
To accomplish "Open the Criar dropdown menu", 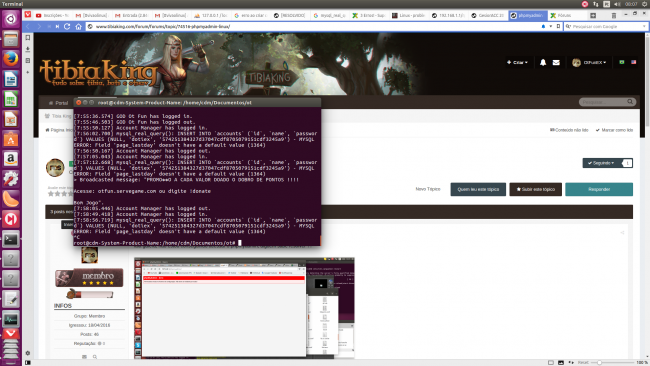I will (x=517, y=63).
